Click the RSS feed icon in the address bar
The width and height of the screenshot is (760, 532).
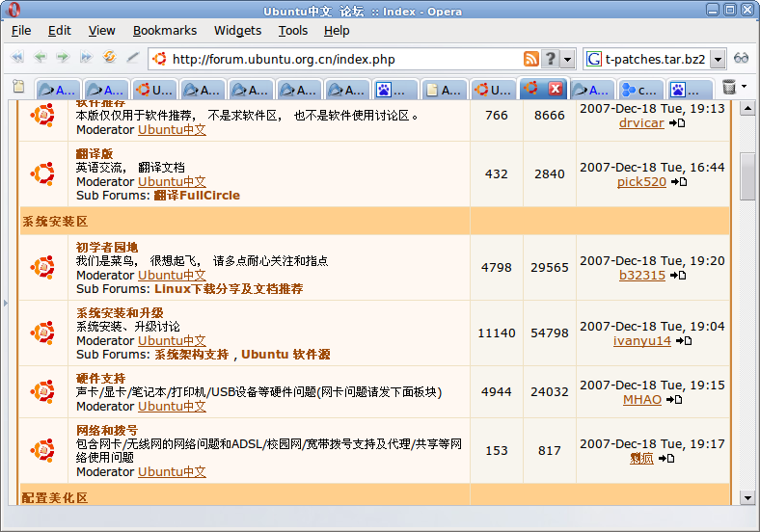tap(531, 59)
